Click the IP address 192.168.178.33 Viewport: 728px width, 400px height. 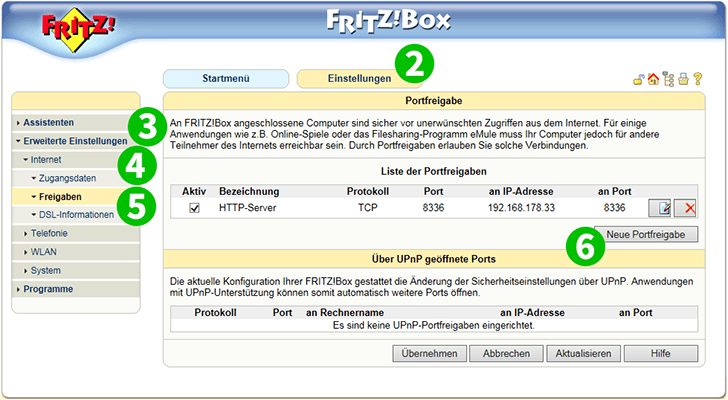click(x=521, y=208)
